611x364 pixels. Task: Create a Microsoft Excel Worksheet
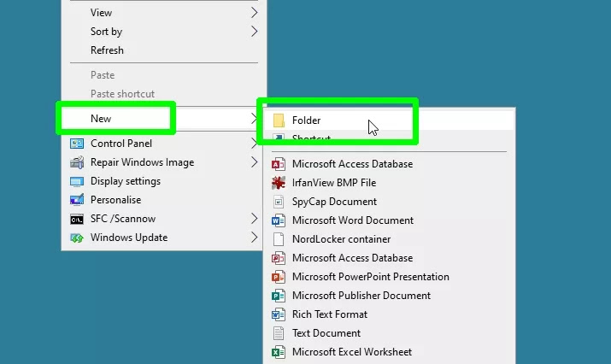point(389,352)
